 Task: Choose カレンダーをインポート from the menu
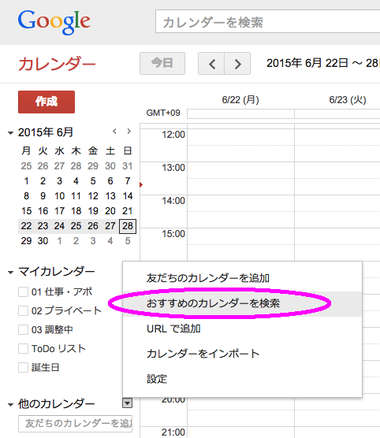(242, 354)
